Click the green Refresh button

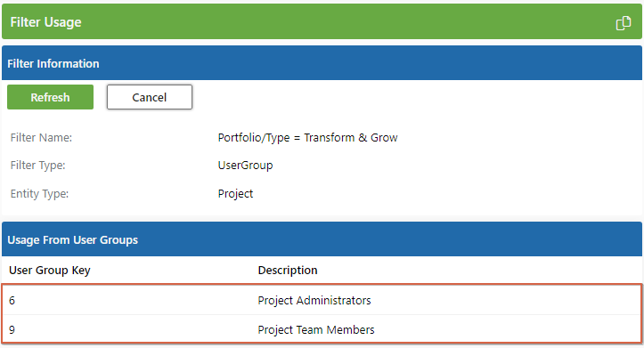click(x=50, y=97)
